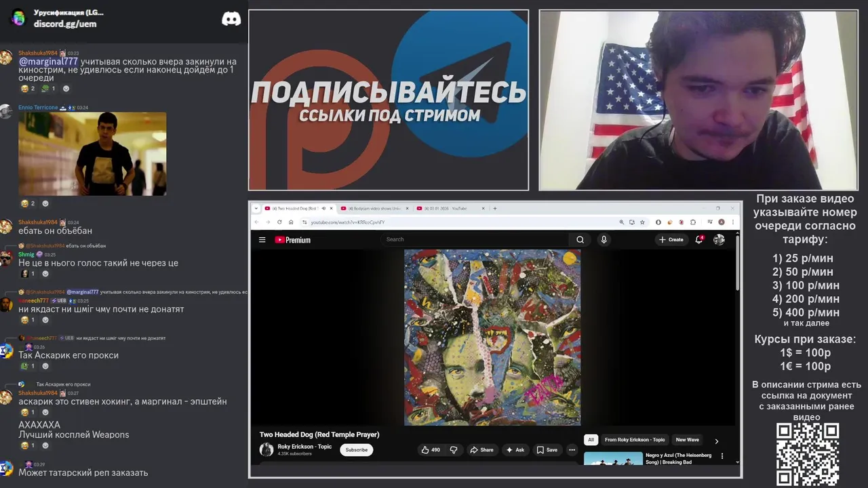Open Roky Erickson - Topic channel link
This screenshot has width=868, height=488.
(x=304, y=447)
